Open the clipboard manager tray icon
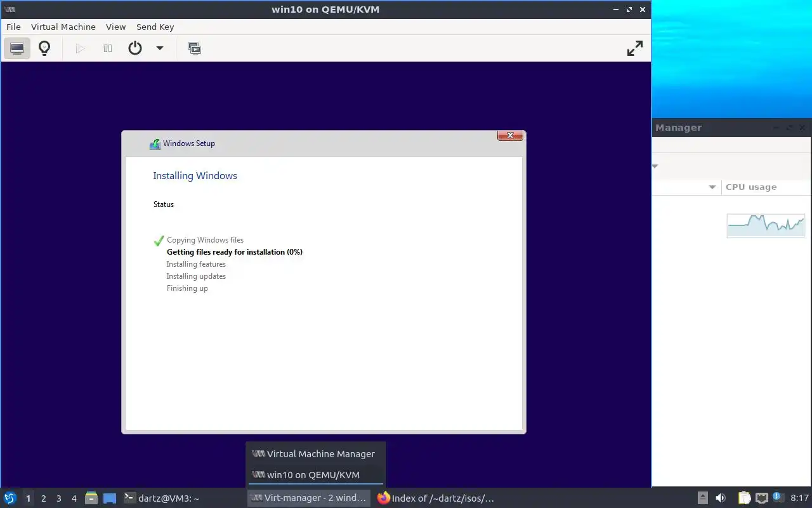This screenshot has height=508, width=812. click(744, 498)
